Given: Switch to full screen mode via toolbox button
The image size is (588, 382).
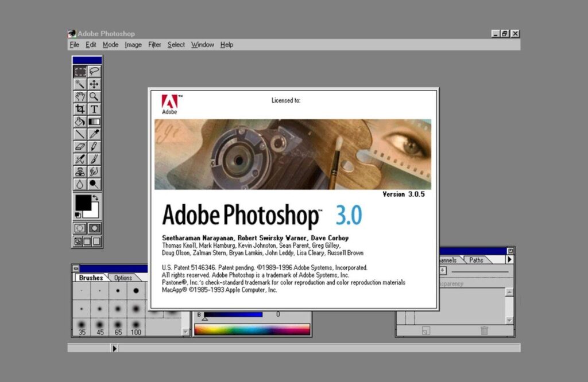Looking at the screenshot, I should tap(98, 242).
